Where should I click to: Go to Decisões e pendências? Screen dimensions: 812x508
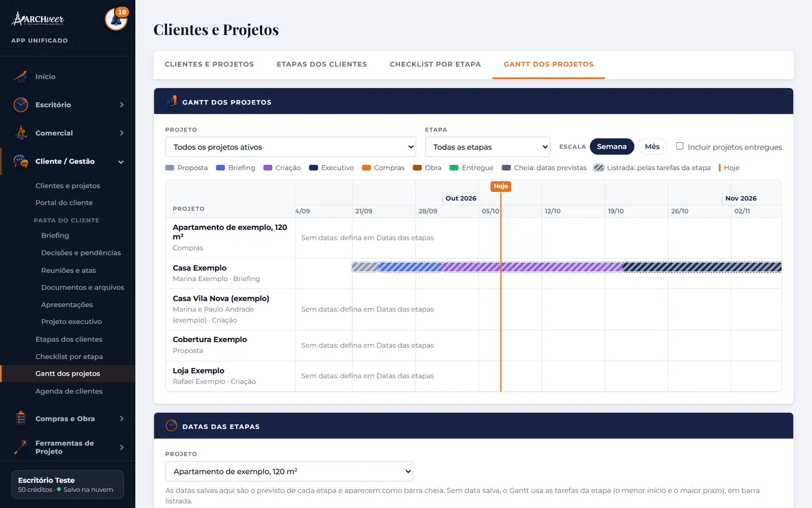coord(81,253)
